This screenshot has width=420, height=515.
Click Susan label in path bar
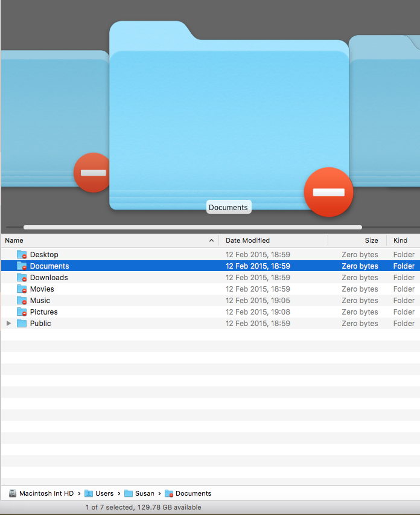[144, 493]
